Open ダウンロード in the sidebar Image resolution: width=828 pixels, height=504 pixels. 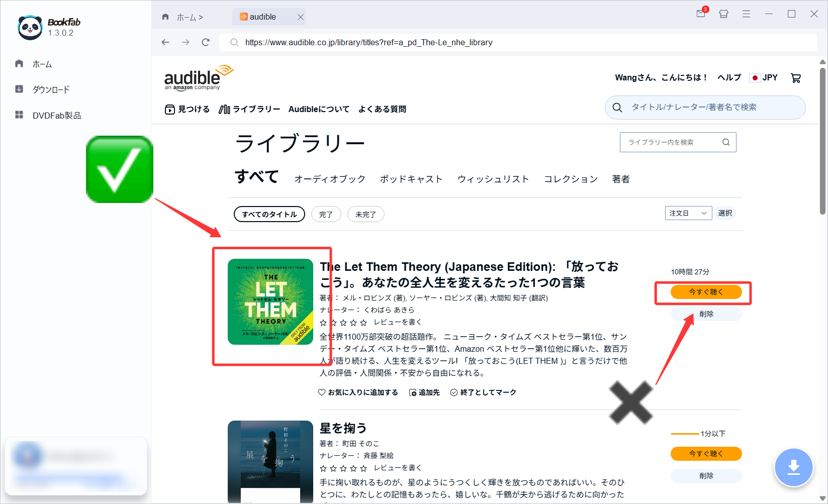[x=42, y=89]
